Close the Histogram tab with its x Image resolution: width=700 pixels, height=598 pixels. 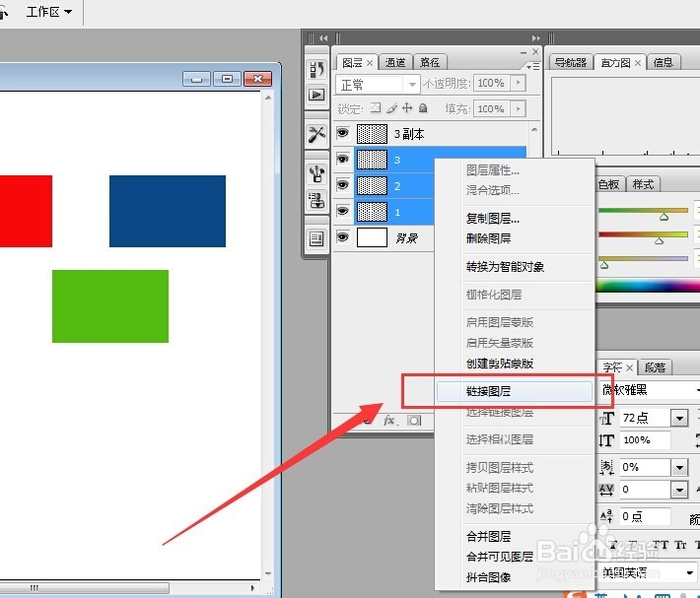[638, 63]
